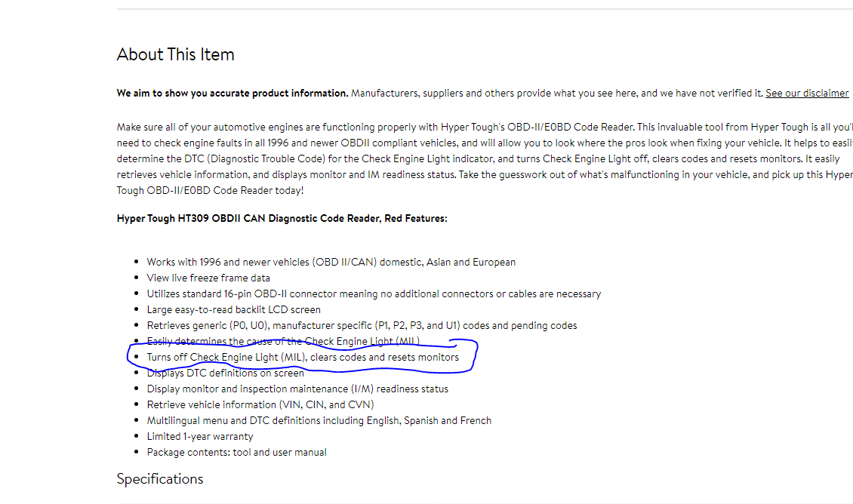Click the Hyper Tough HT309 Features heading
The image size is (853, 504).
click(282, 218)
